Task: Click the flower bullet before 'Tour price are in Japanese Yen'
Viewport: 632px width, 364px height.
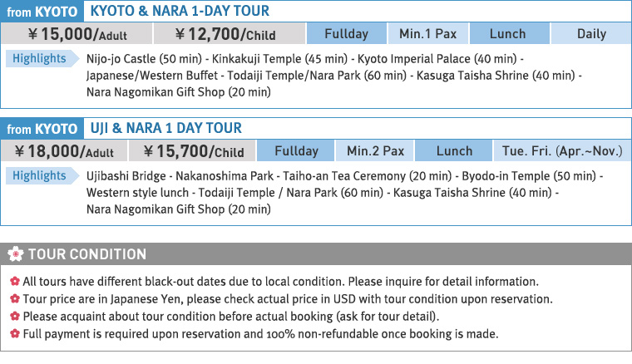Action: click(x=14, y=299)
